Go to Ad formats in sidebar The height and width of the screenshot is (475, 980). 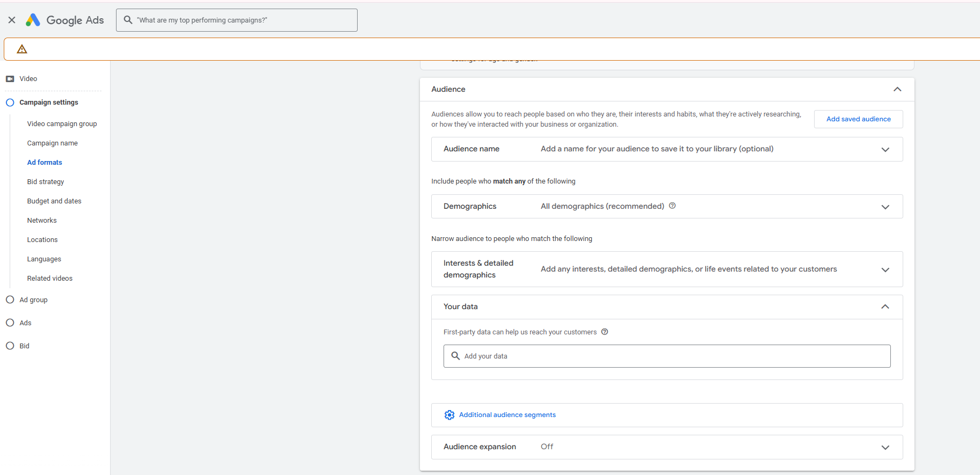click(x=45, y=163)
